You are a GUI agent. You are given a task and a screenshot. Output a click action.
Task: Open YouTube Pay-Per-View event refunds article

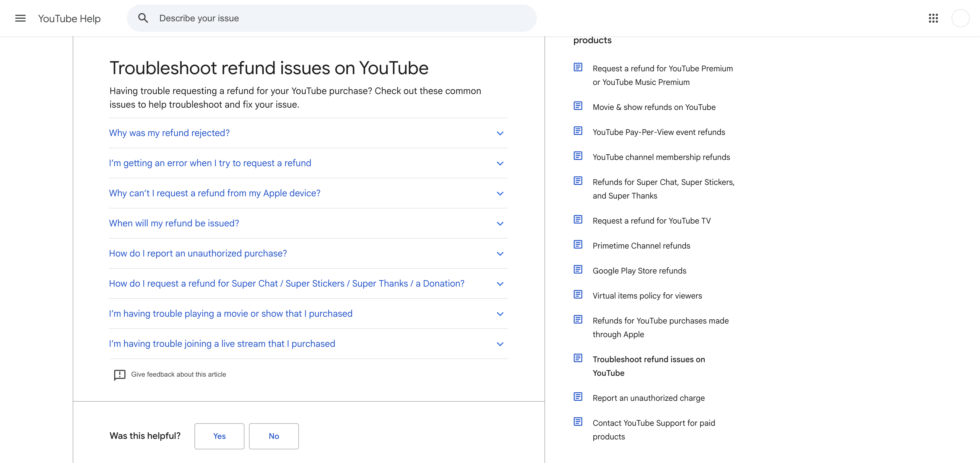[659, 132]
